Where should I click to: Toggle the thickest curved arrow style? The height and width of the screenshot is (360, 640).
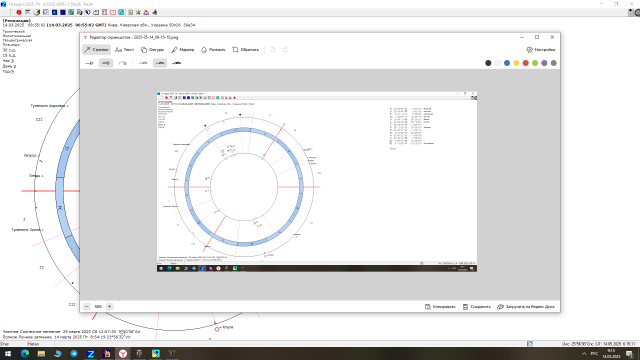click(177, 63)
